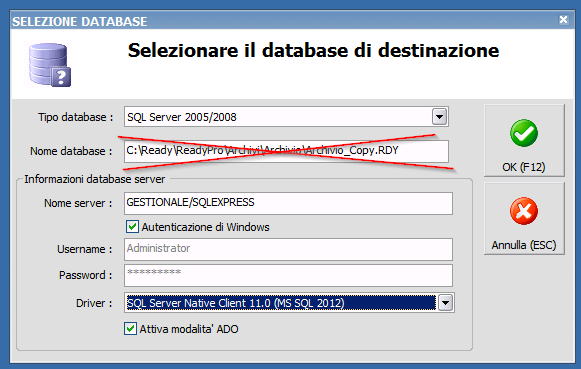This screenshot has width=581, height=369.
Task: Click the 'Selezionare il database di destinazione' heading
Action: (x=313, y=50)
